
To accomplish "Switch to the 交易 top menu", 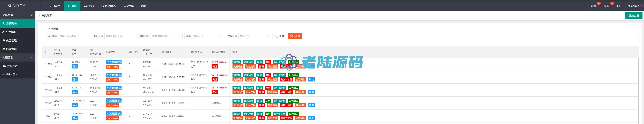I will click(x=89, y=6).
